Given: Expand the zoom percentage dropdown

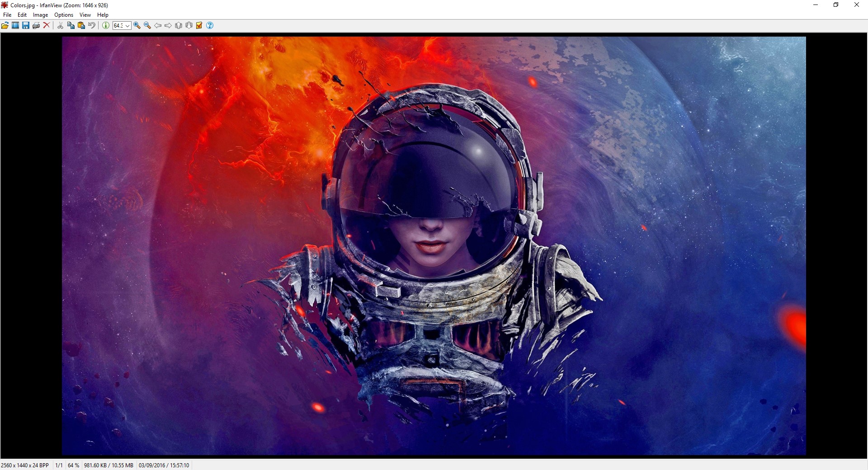Looking at the screenshot, I should [x=127, y=26].
